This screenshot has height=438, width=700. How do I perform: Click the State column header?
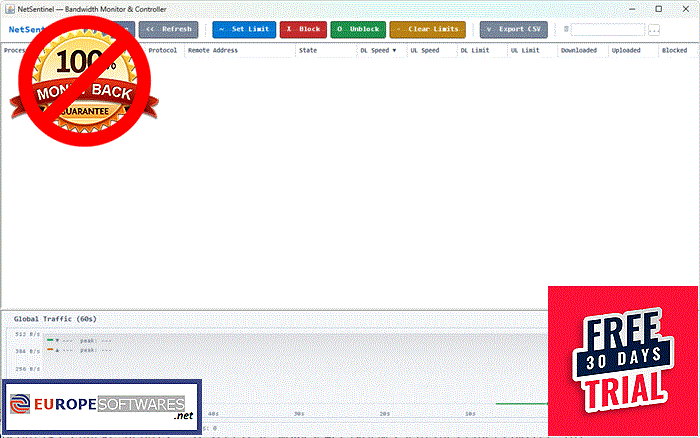point(308,50)
